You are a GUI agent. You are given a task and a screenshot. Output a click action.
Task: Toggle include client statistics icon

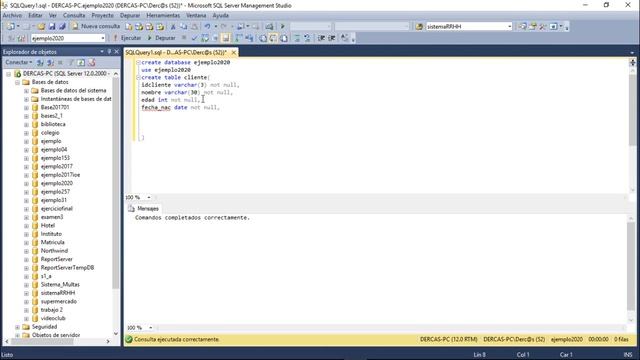249,38
